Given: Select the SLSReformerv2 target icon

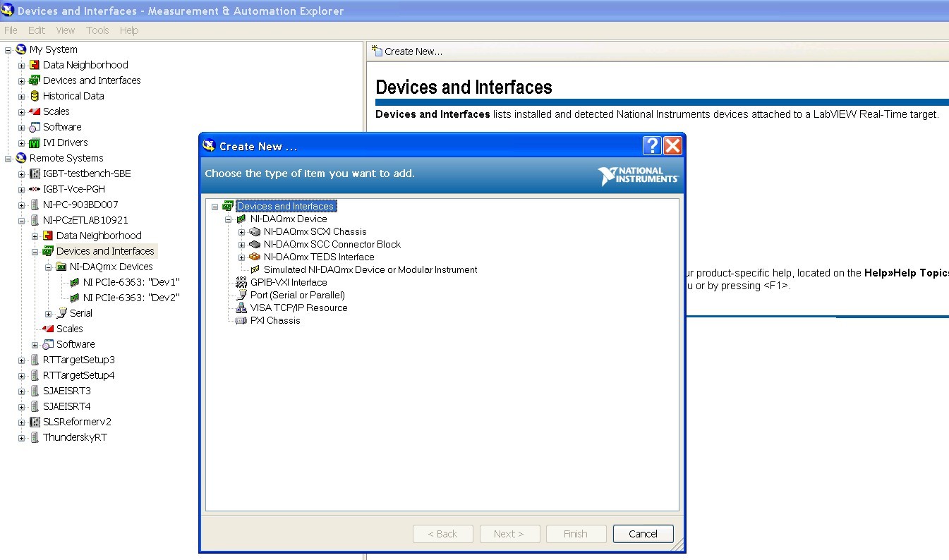Looking at the screenshot, I should click(35, 422).
